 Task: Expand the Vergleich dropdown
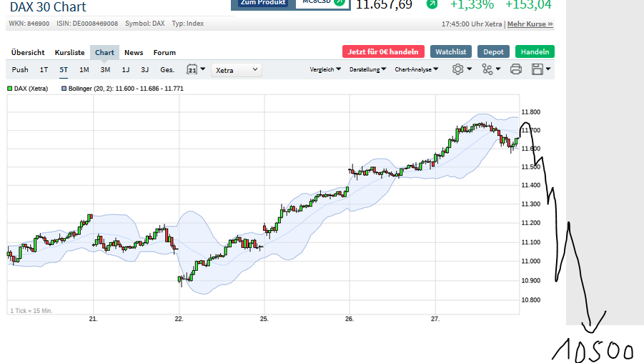[x=325, y=69]
